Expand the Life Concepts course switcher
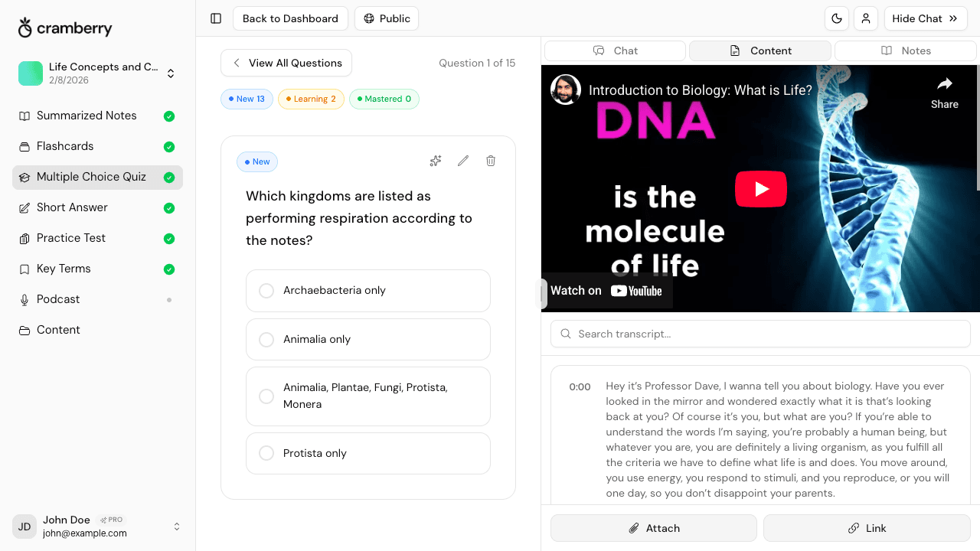Image resolution: width=980 pixels, height=551 pixels. click(171, 73)
